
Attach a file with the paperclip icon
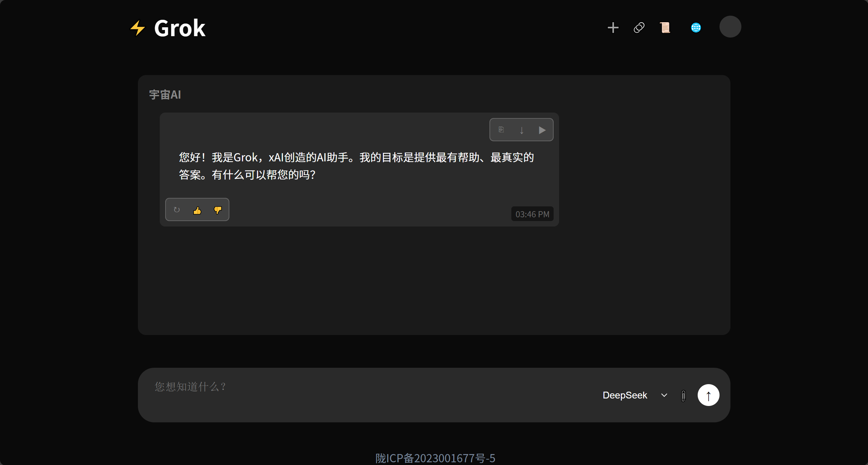click(683, 396)
